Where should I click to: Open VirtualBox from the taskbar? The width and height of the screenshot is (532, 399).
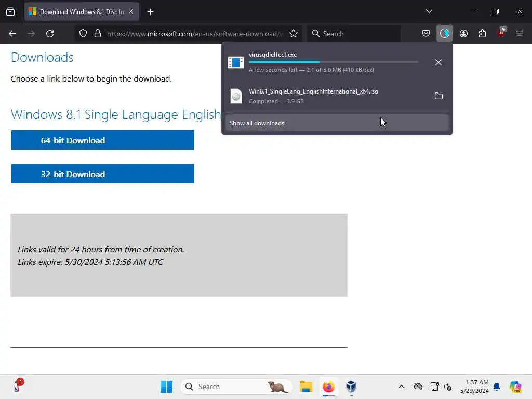[351, 387]
